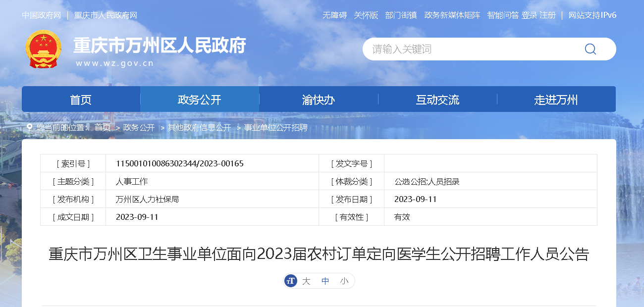Open the 政务公开 navigation tab
Image resolution: width=644 pixels, height=307 pixels.
[x=200, y=100]
